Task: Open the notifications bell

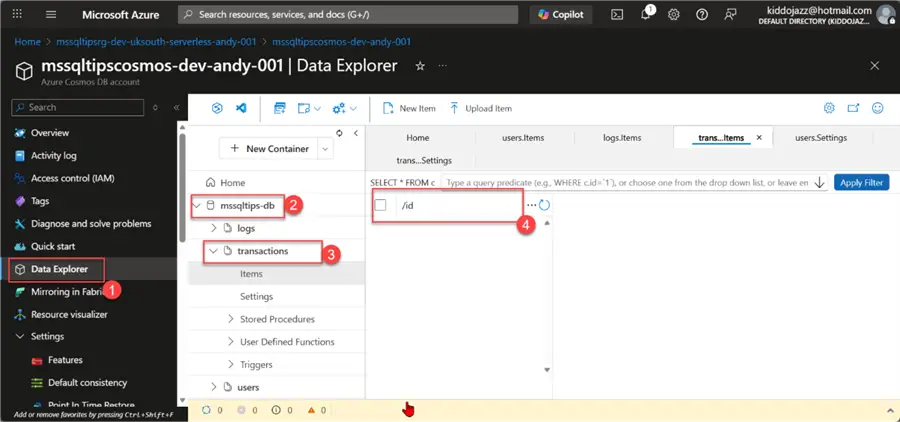Action: 646,14
